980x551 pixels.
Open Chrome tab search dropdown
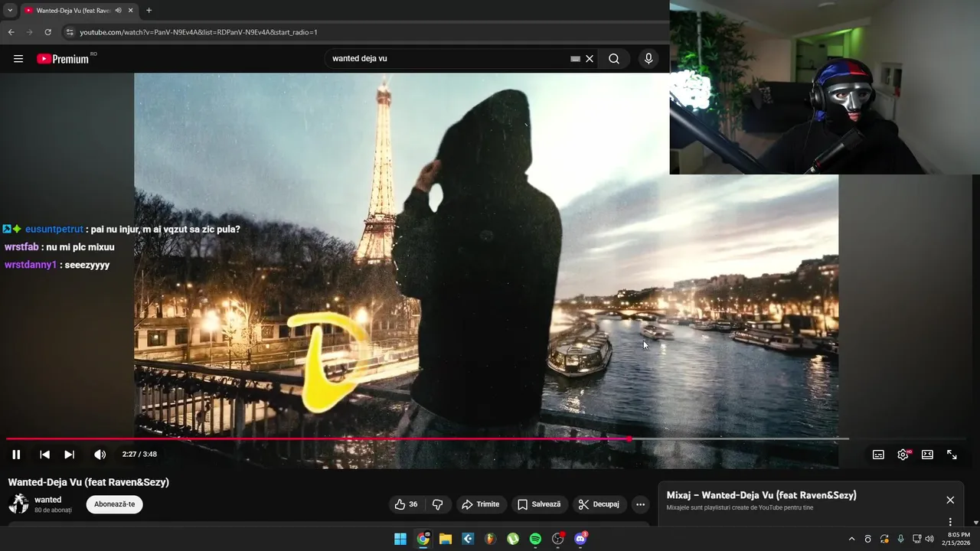tap(10, 11)
